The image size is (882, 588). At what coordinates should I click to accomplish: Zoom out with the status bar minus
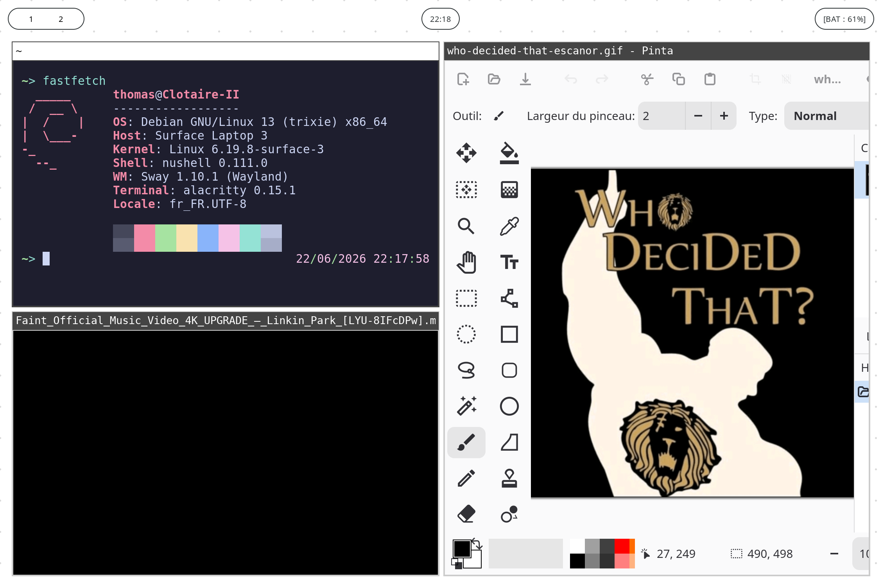[x=834, y=554]
